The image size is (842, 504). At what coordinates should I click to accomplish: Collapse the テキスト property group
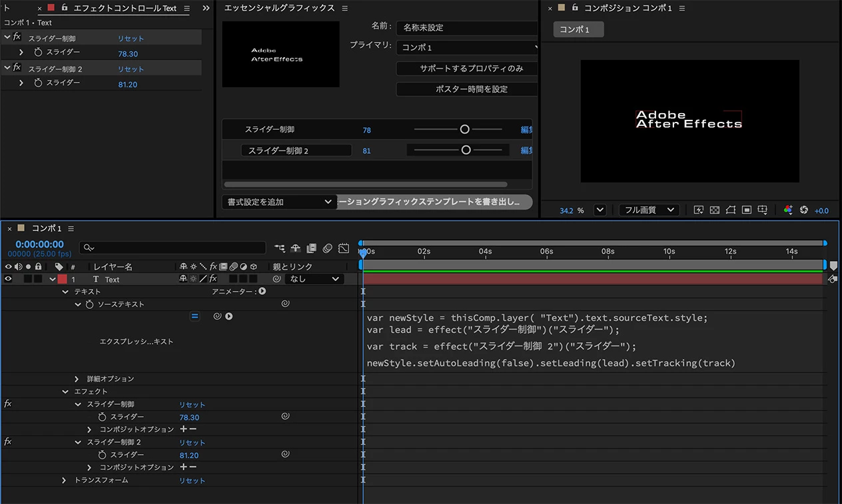click(65, 292)
